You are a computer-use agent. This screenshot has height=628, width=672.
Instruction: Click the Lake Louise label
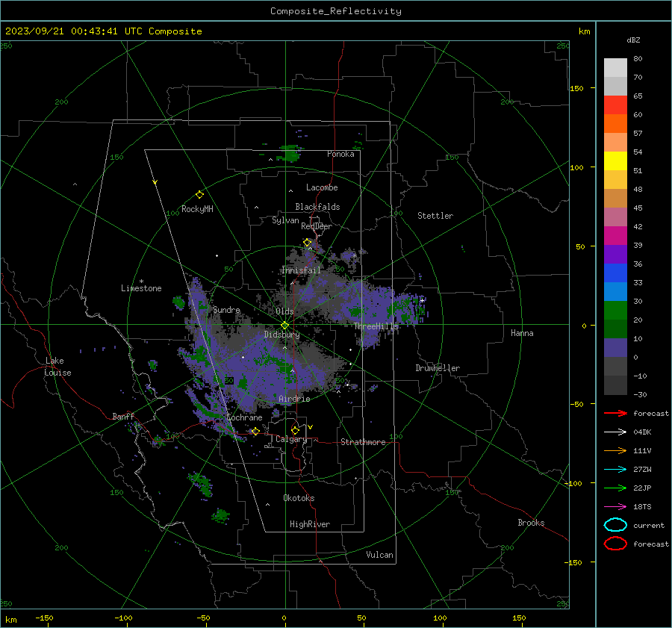57,367
